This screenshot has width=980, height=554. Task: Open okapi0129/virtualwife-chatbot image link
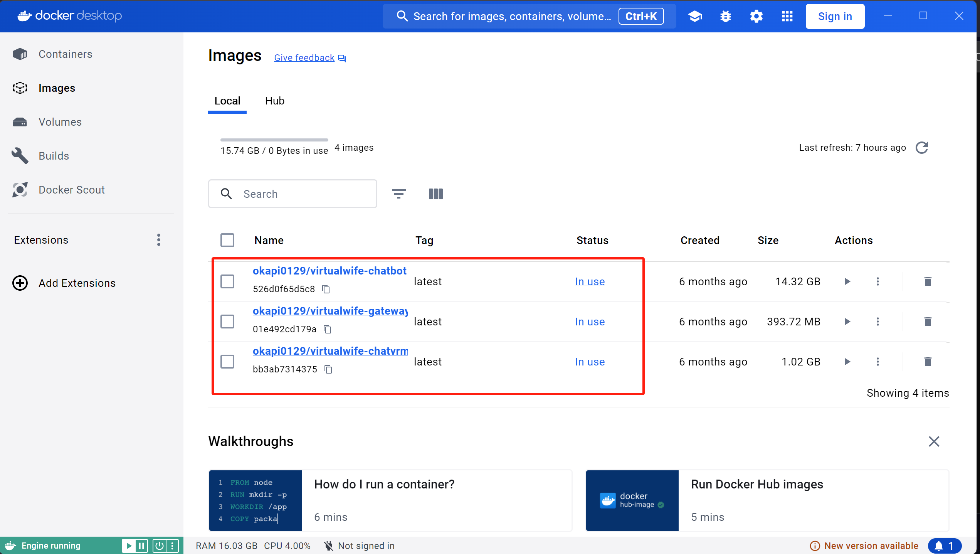tap(329, 271)
